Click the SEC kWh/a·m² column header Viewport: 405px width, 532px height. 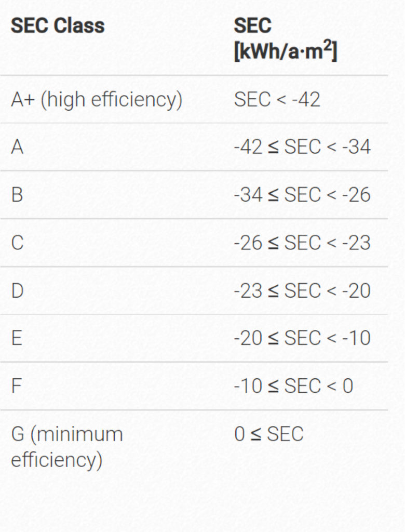[x=286, y=38]
